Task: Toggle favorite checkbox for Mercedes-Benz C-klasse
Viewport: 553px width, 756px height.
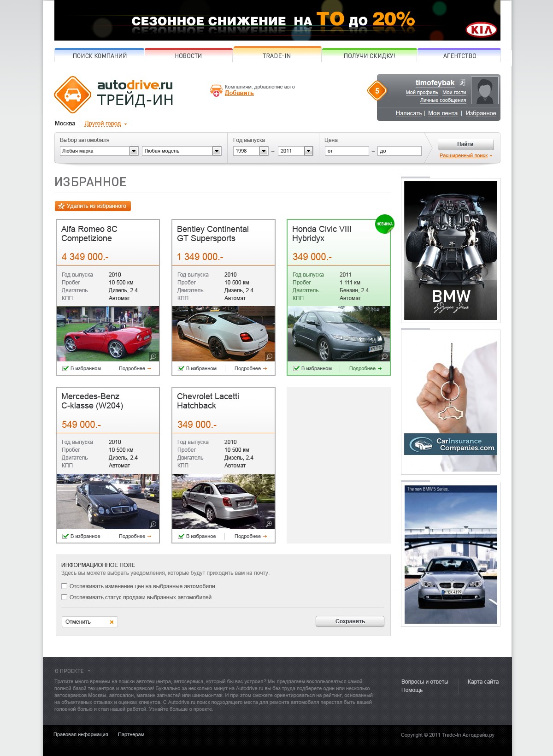Action: tap(65, 536)
